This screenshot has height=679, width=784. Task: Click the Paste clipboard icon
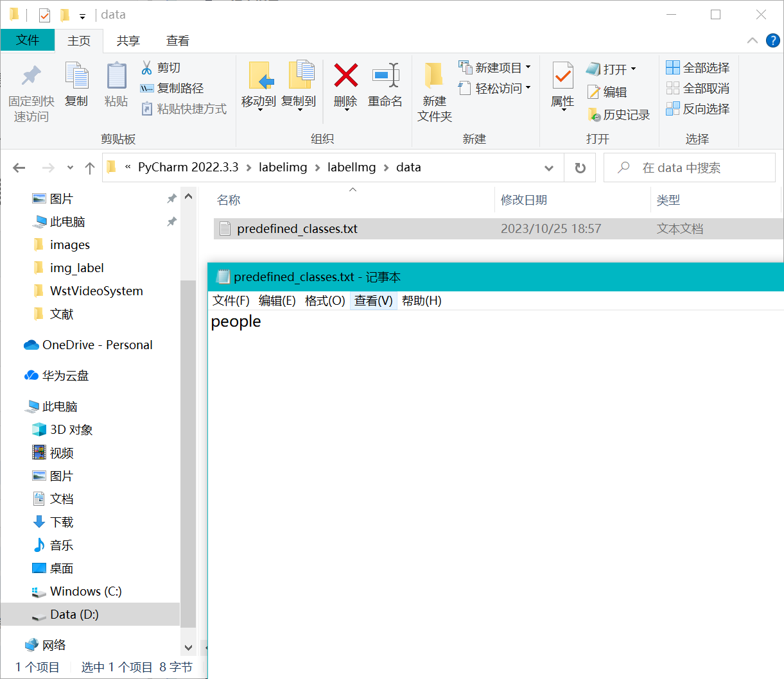[x=116, y=76]
